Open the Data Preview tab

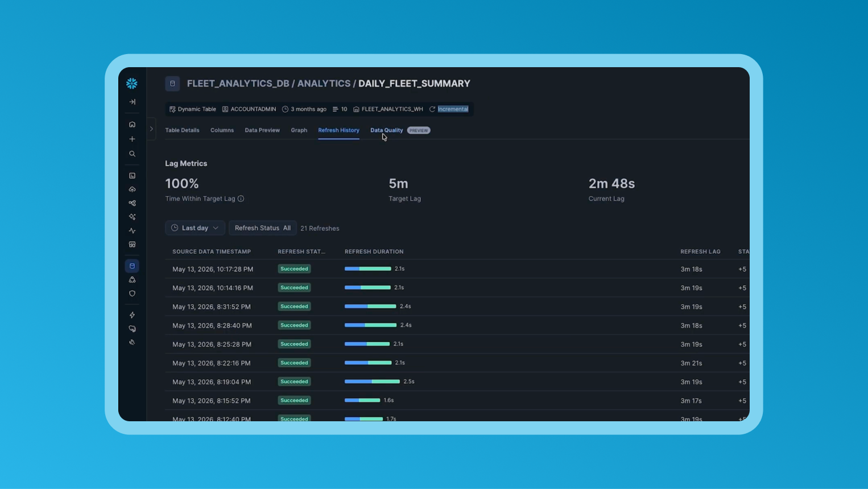point(262,130)
